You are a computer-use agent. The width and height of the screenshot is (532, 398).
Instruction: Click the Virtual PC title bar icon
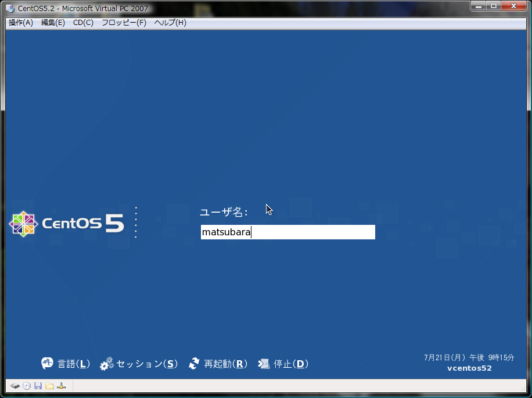point(10,8)
